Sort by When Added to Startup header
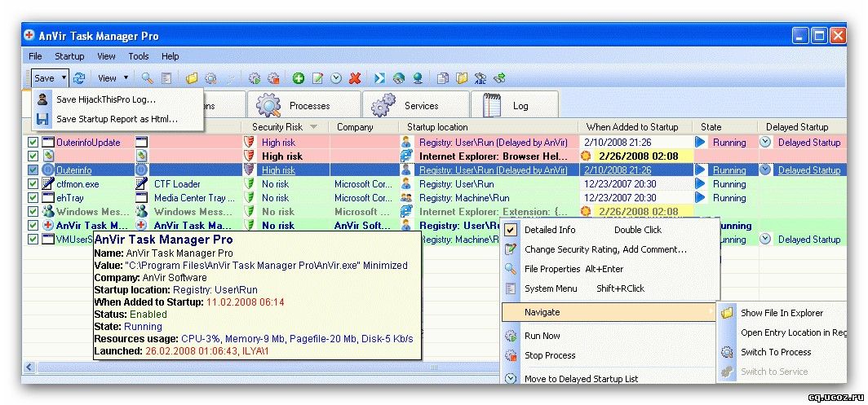The width and height of the screenshot is (868, 405). (x=632, y=127)
